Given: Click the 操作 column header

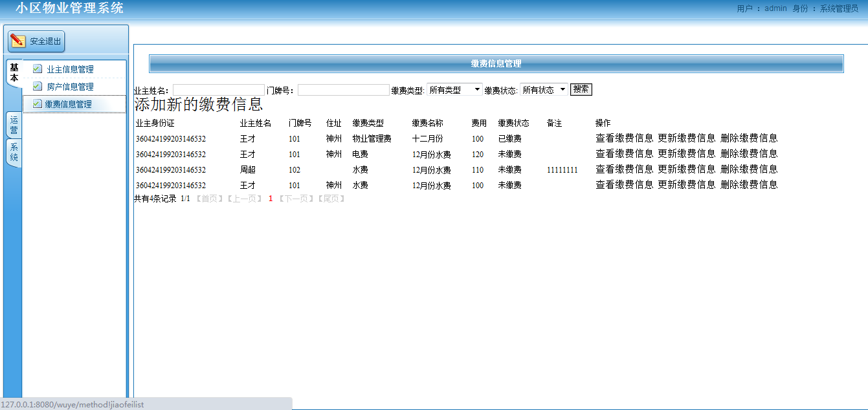Looking at the screenshot, I should pyautogui.click(x=603, y=123).
